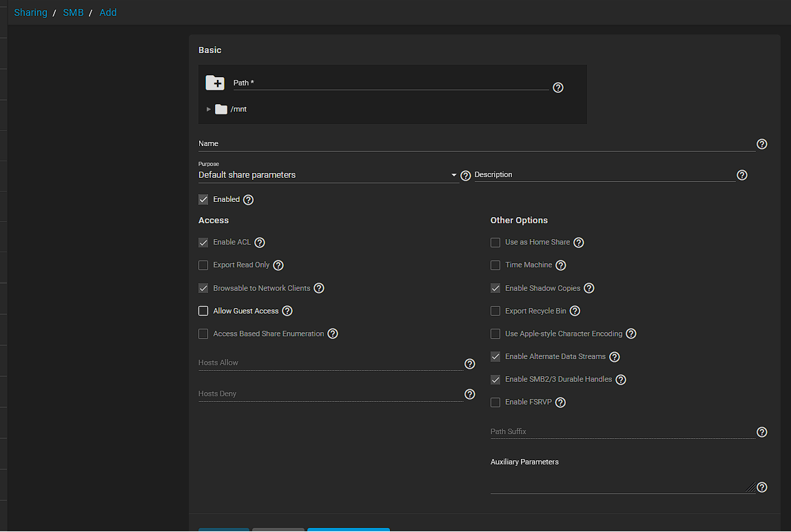This screenshot has width=791, height=532.
Task: Click the Description input field
Action: click(x=605, y=174)
